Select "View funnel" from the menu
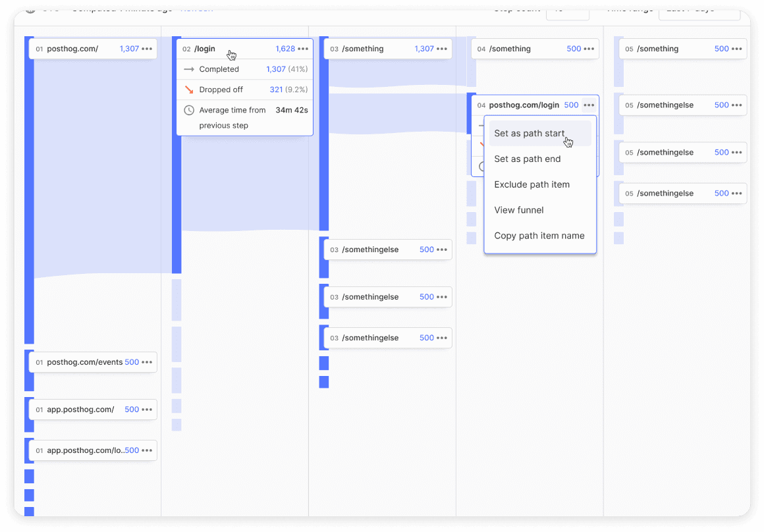This screenshot has height=532, width=764. click(x=518, y=211)
